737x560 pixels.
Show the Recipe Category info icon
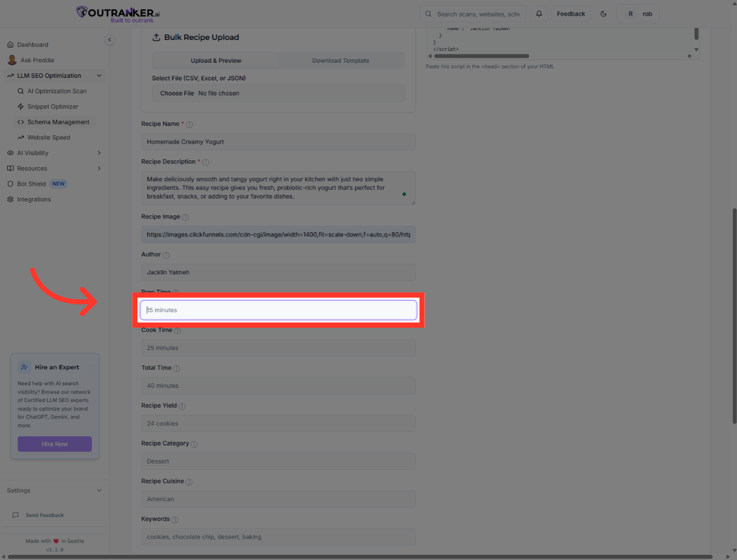[x=194, y=444]
